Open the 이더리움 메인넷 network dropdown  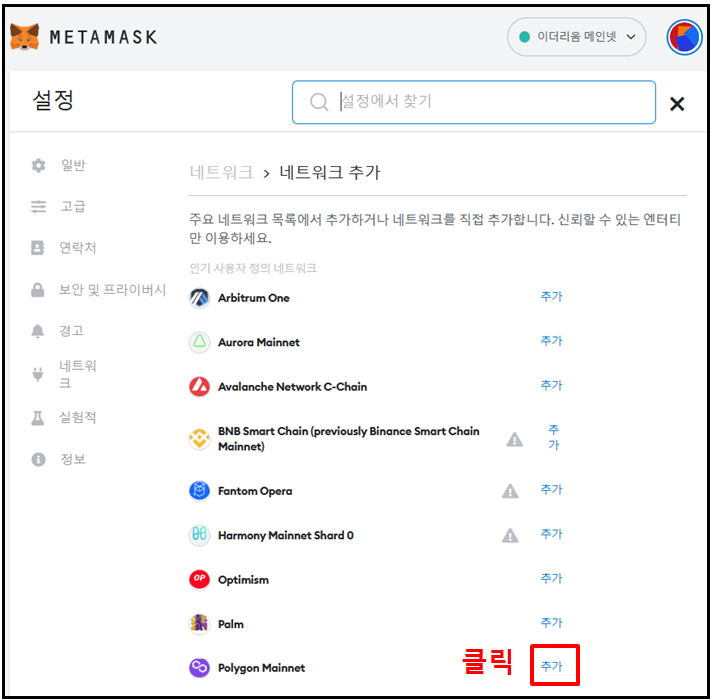(x=576, y=37)
